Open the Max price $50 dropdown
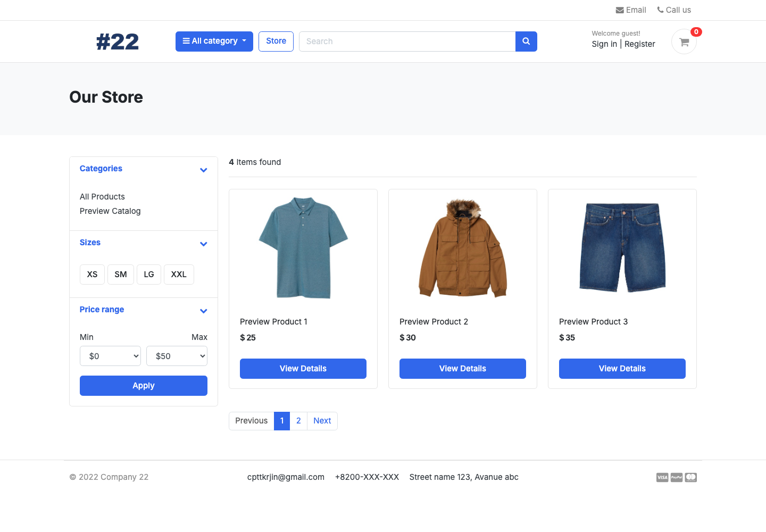This screenshot has height=532, width=766. (177, 356)
